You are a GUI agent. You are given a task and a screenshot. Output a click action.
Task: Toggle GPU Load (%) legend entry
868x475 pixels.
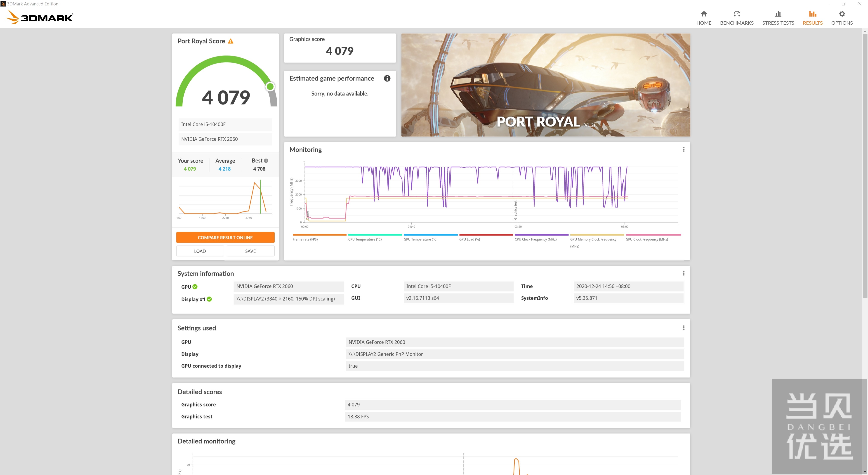[486, 237]
